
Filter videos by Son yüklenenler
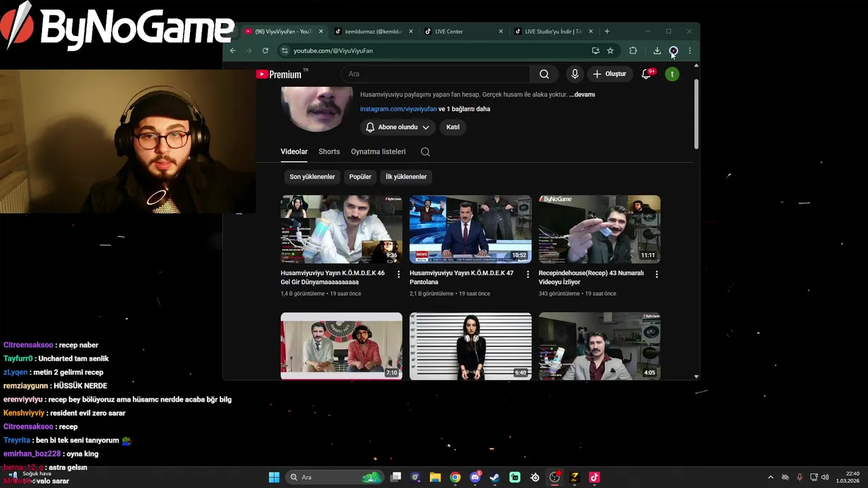click(x=312, y=177)
